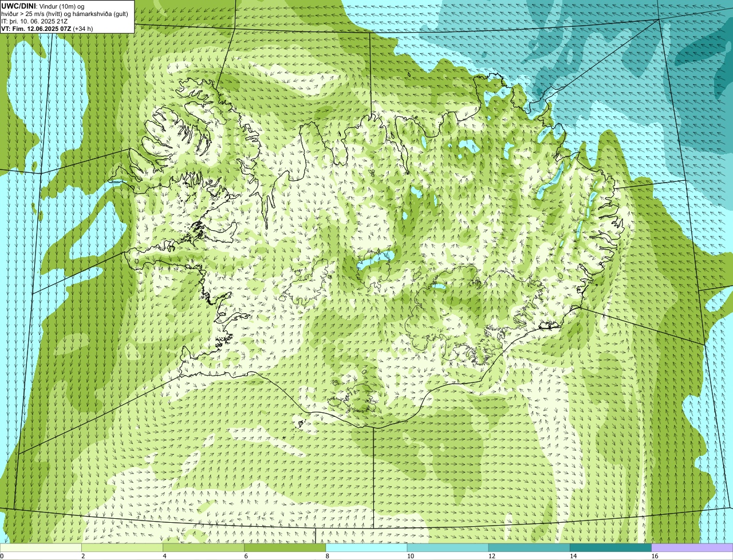Click the light cyan 8–10 m/s legend swatch
This screenshot has width=733, height=560.
(366, 547)
